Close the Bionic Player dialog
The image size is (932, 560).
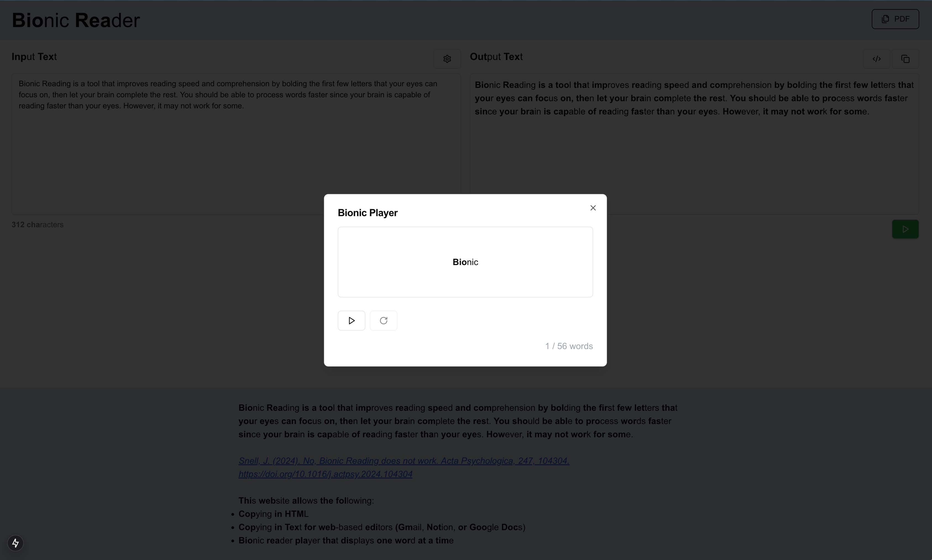(593, 208)
